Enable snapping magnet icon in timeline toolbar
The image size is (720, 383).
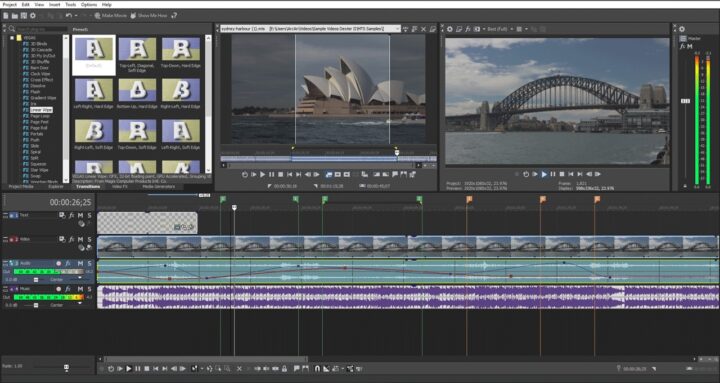pyautogui.click(x=317, y=369)
